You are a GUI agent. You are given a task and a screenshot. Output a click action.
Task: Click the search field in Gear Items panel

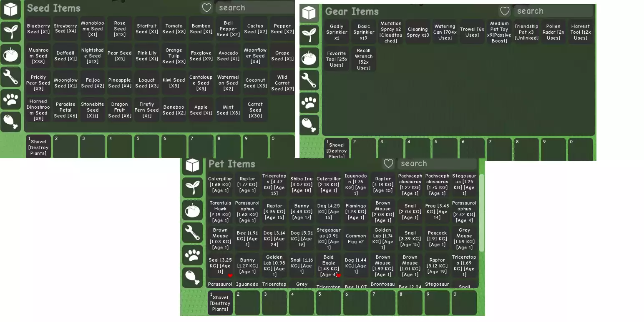click(553, 11)
